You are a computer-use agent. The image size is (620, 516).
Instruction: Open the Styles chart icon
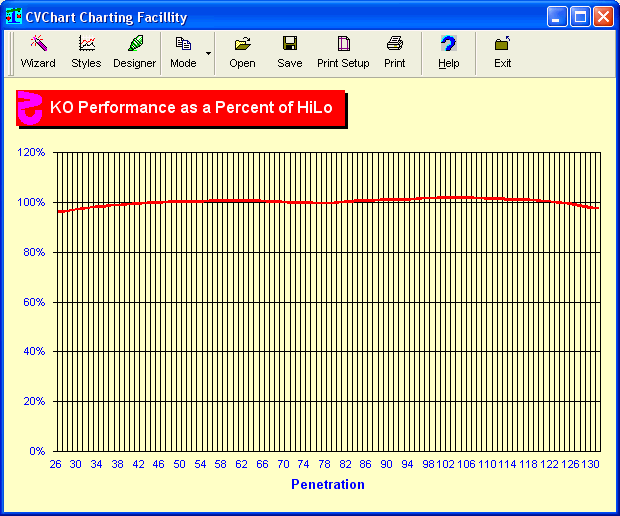(x=86, y=52)
